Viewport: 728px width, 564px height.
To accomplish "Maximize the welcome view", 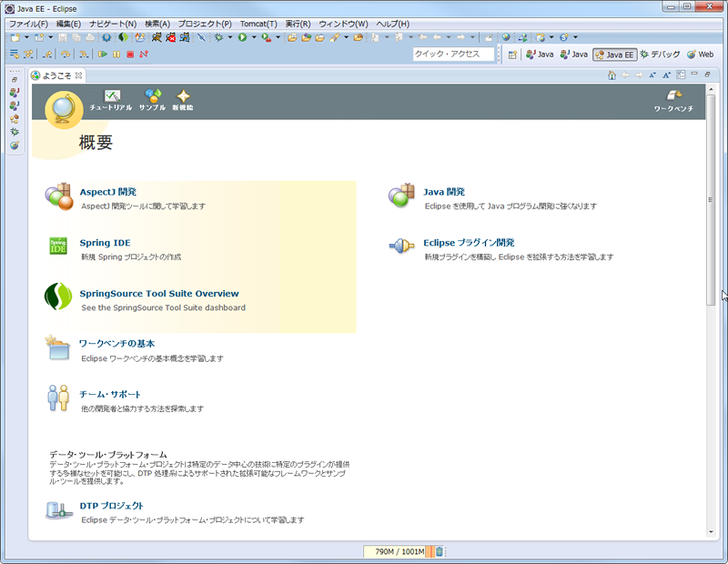I will [708, 75].
